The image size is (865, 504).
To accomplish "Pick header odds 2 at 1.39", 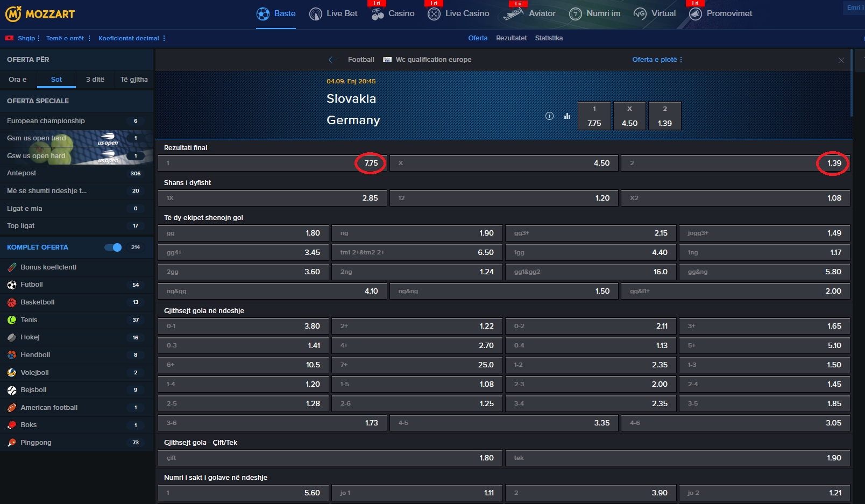I will pos(665,116).
